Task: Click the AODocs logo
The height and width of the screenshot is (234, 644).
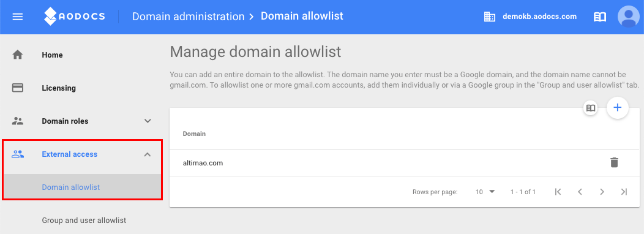Action: click(x=74, y=17)
